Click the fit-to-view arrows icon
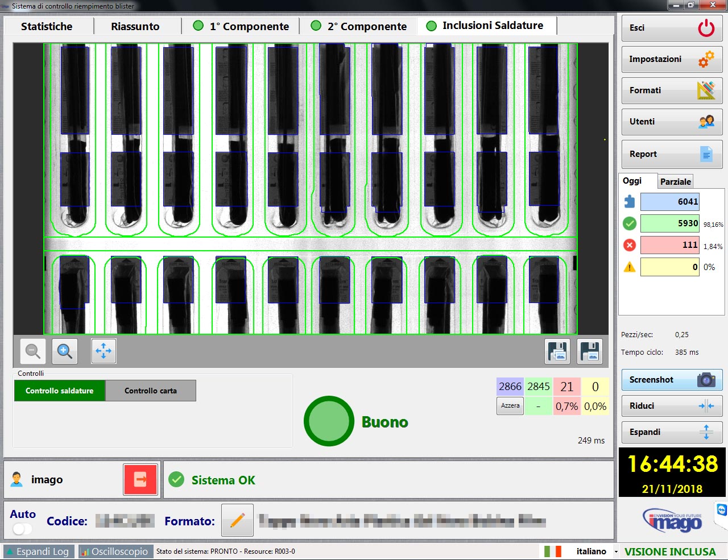This screenshot has width=728, height=560. [104, 351]
